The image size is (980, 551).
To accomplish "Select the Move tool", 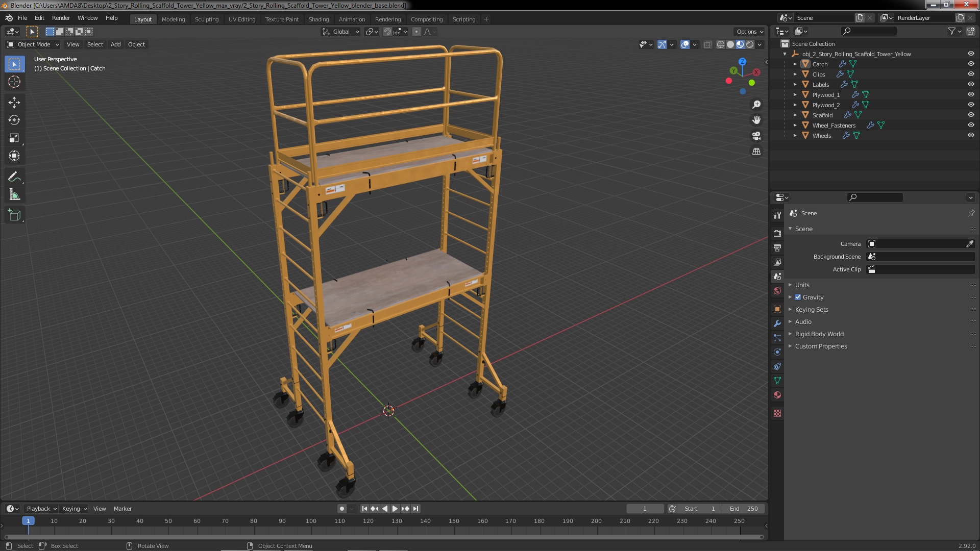I will click(14, 103).
